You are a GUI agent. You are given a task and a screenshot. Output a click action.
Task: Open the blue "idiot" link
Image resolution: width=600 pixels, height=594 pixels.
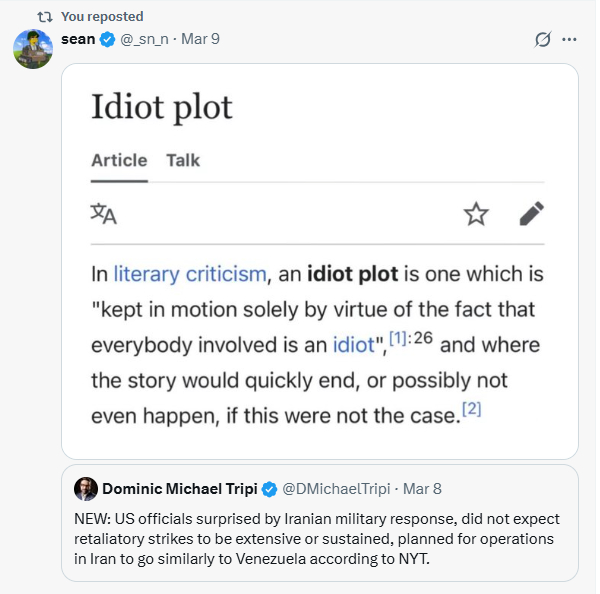353,345
